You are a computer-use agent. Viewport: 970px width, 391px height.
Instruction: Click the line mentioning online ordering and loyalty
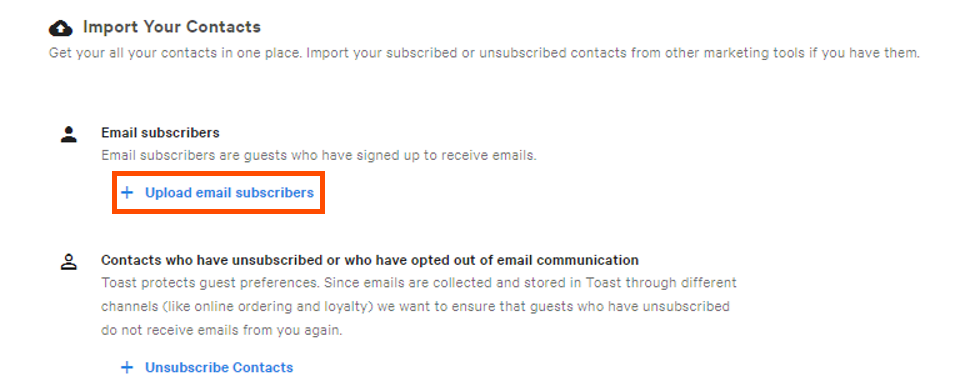(x=415, y=307)
